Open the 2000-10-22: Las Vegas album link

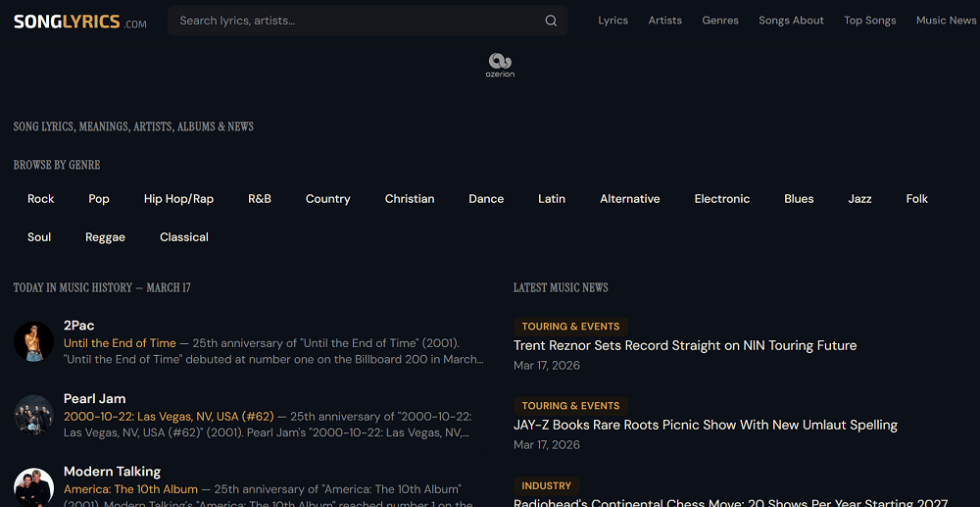coord(169,417)
